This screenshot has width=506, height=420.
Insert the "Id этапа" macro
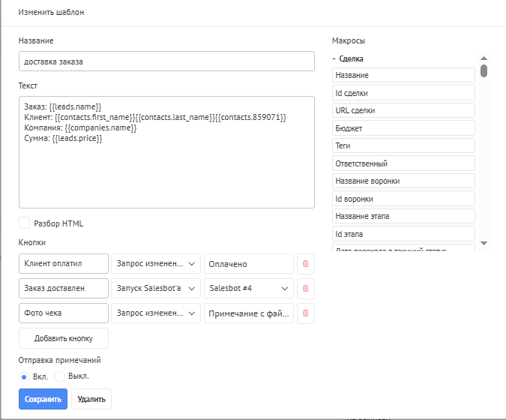point(403,234)
